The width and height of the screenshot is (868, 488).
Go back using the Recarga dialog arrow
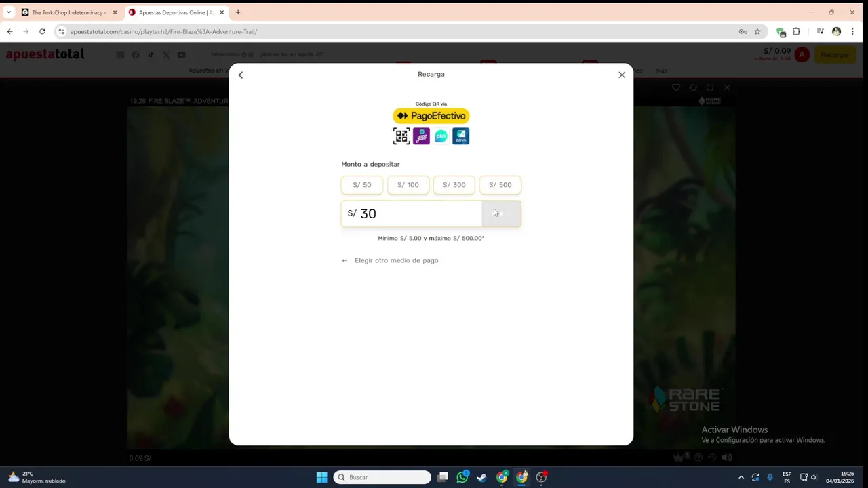(x=240, y=75)
